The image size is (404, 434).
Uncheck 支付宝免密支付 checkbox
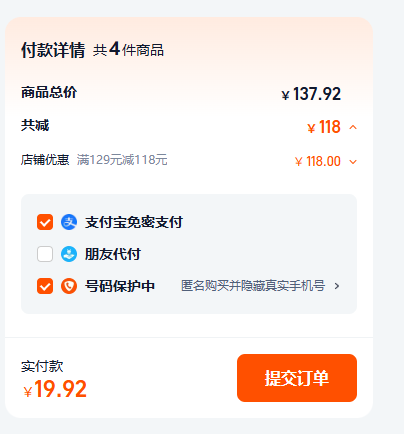(x=45, y=222)
